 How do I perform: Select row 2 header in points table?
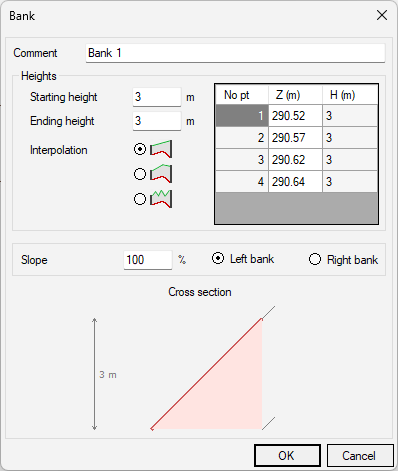point(242,138)
